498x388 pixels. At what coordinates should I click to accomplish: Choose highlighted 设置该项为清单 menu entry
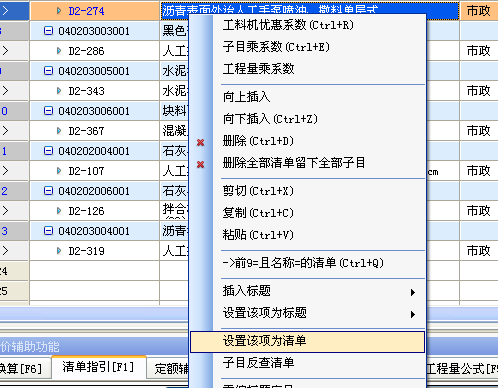[x=307, y=342]
